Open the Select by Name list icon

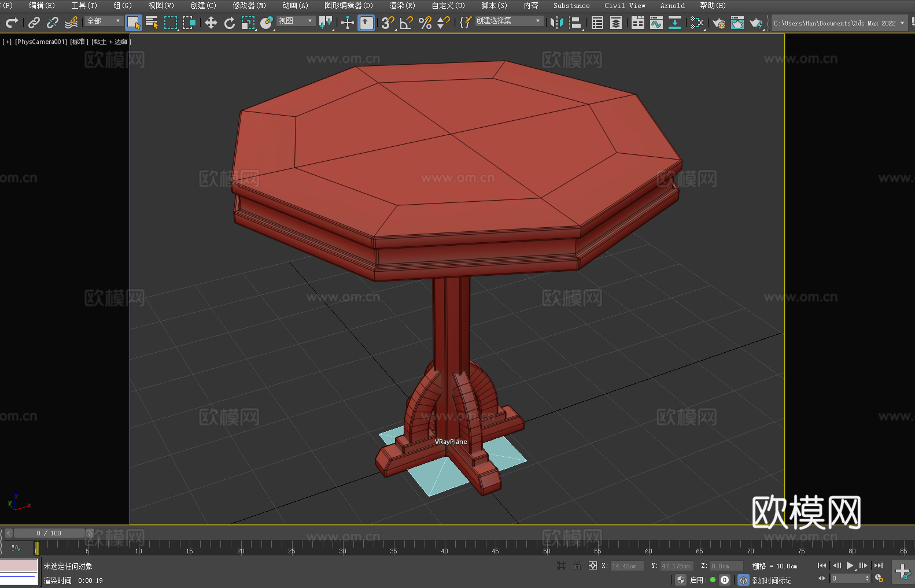[x=152, y=23]
